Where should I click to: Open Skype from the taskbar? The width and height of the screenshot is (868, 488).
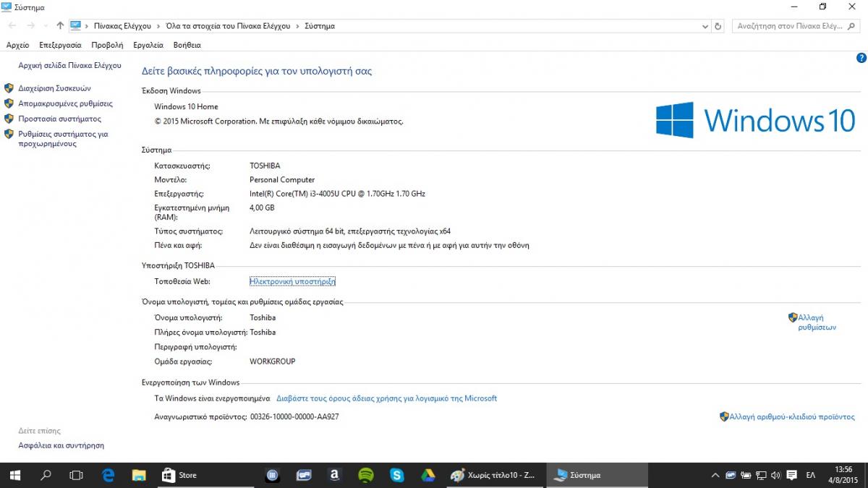pos(396,475)
